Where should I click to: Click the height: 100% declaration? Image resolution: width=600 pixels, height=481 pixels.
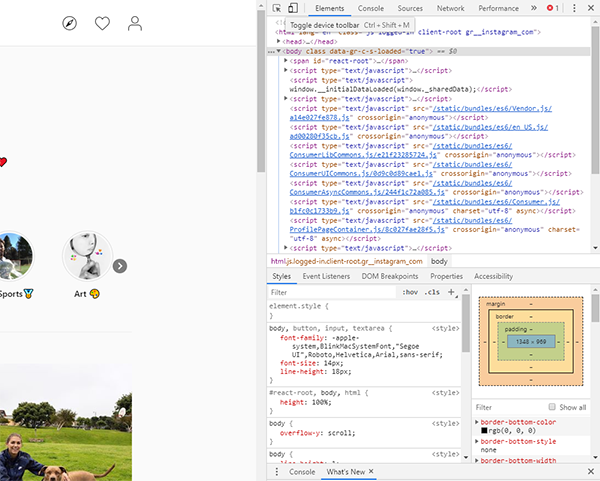tap(306, 402)
